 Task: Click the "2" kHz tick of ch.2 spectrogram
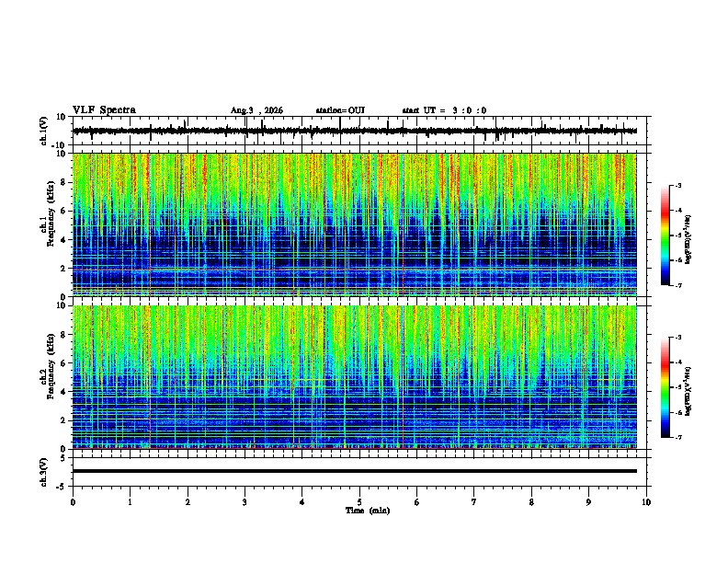click(x=63, y=420)
